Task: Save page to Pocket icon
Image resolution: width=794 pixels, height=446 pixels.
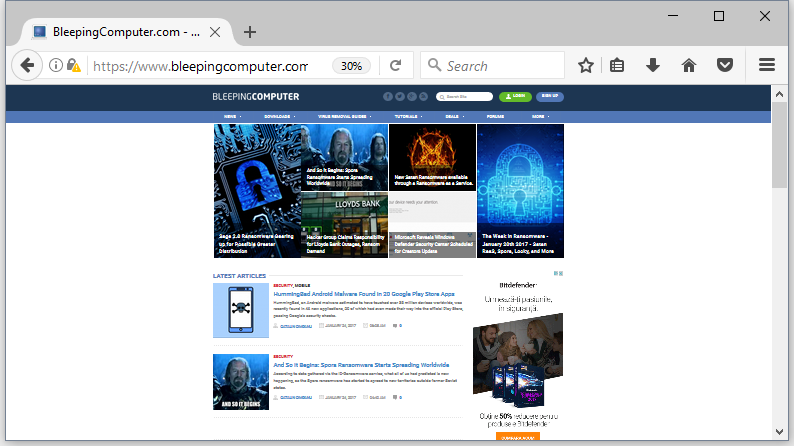Action: [724, 66]
